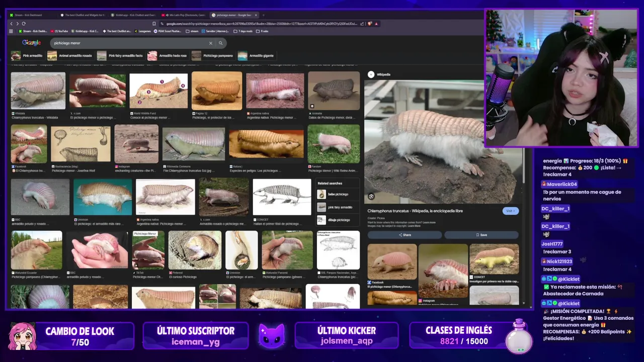The image size is (644, 362).
Task: Open Kicklet.app bookmark
Action: (85, 31)
